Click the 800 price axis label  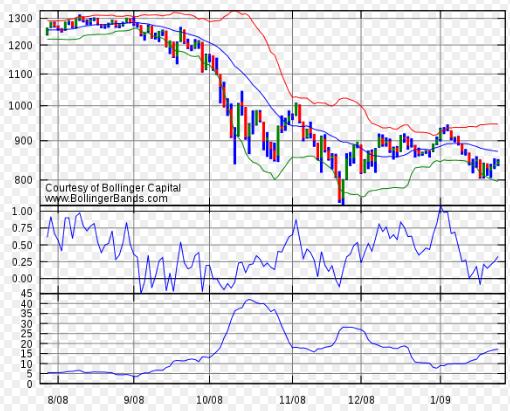(x=23, y=180)
